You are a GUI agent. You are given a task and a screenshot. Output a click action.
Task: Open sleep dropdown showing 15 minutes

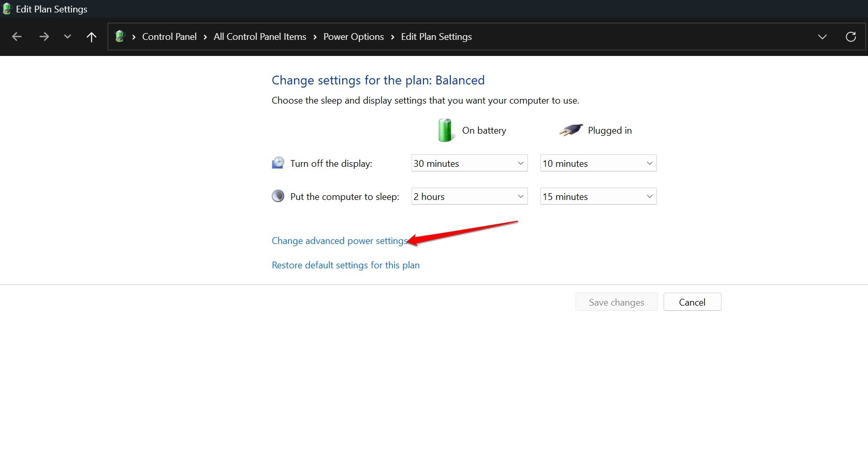pyautogui.click(x=598, y=196)
